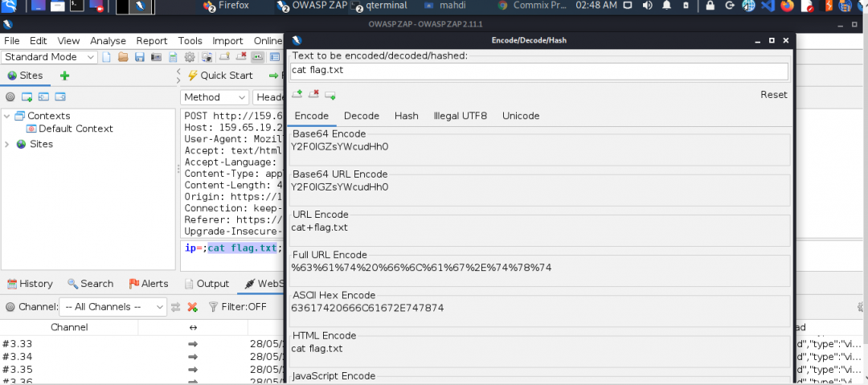Open the File menu
The height and width of the screenshot is (385, 868).
pos(11,41)
